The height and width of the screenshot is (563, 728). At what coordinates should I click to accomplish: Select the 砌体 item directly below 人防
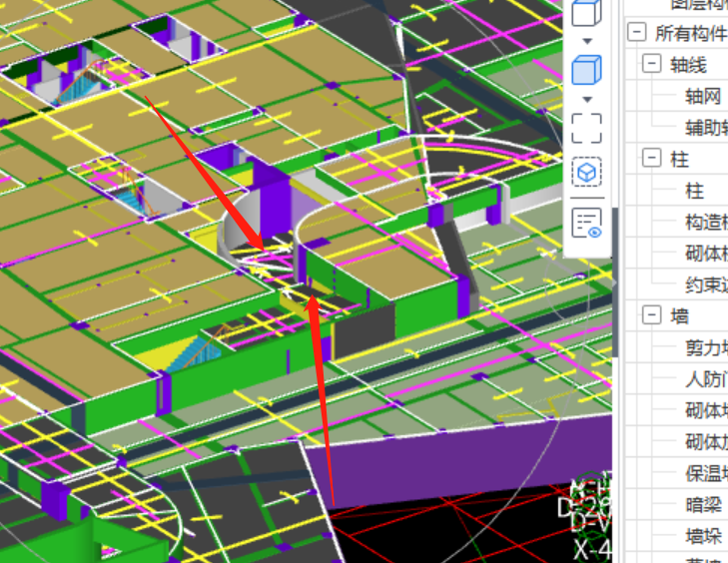point(706,410)
